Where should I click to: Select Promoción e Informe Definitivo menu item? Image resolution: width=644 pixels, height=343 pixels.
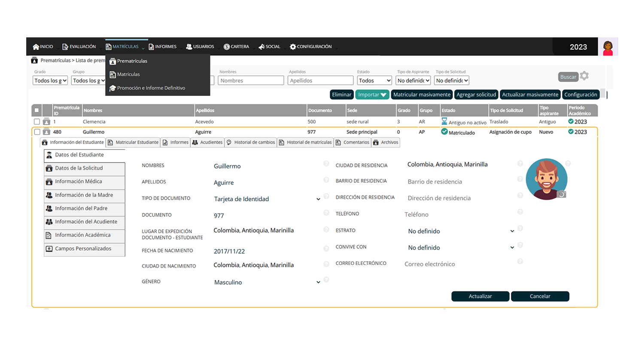point(151,88)
